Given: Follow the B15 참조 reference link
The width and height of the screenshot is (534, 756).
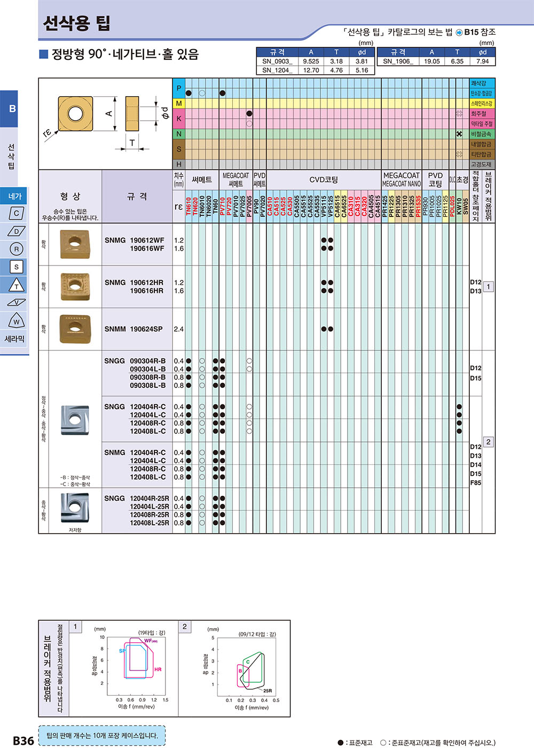Looking at the screenshot, I should pos(480,32).
